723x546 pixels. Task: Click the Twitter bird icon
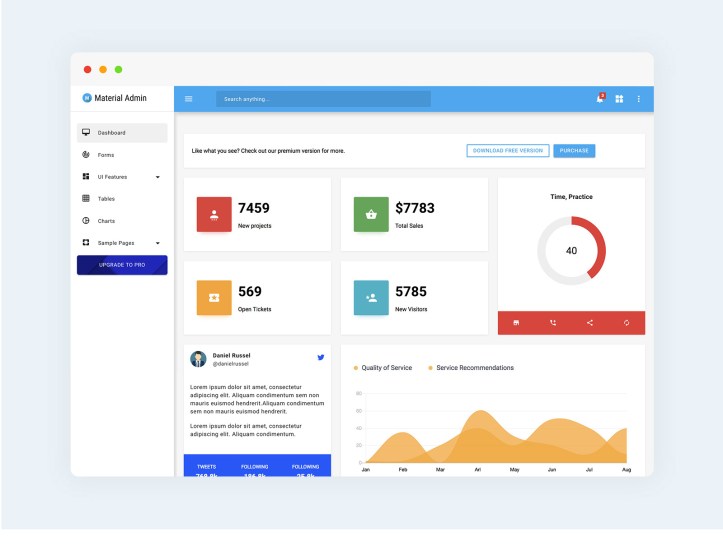(x=321, y=357)
